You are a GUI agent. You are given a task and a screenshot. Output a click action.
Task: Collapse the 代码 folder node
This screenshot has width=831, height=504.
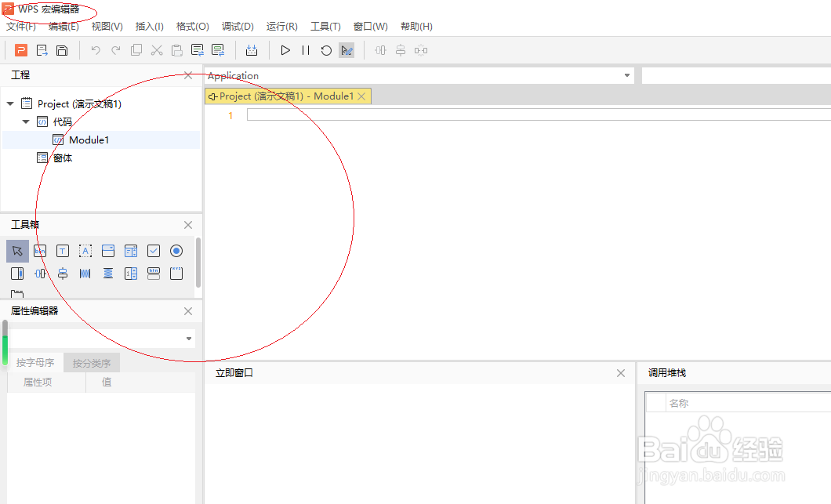click(x=26, y=122)
